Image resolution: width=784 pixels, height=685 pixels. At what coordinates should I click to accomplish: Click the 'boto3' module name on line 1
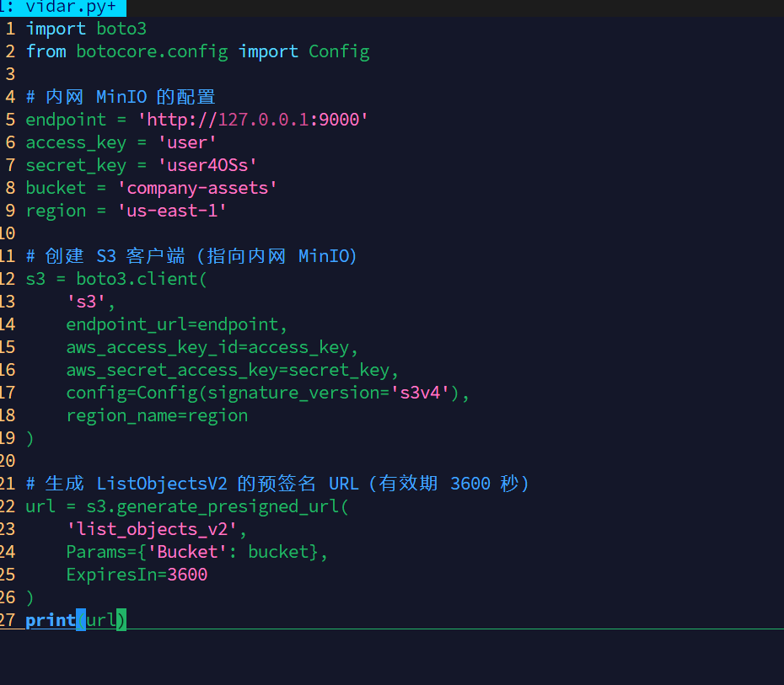point(121,29)
